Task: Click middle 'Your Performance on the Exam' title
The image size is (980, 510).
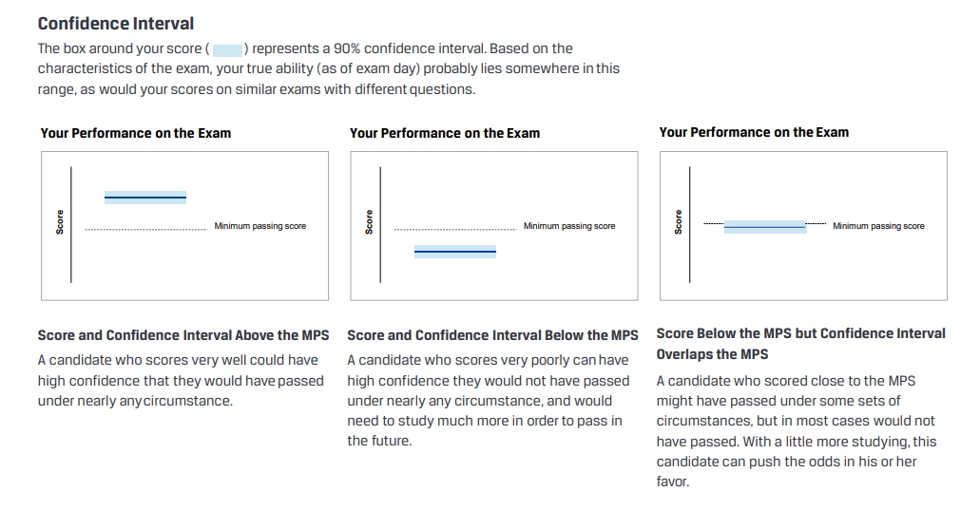Action: pyautogui.click(x=445, y=133)
